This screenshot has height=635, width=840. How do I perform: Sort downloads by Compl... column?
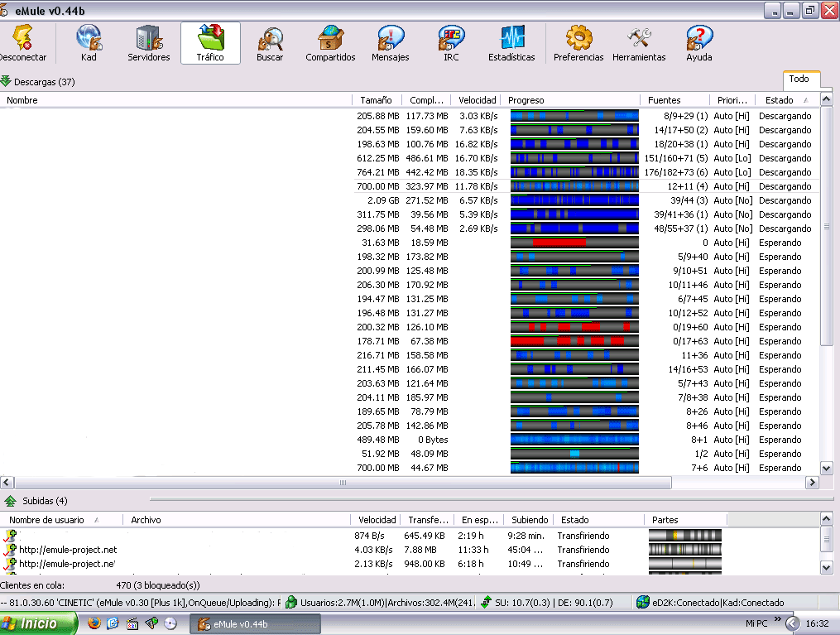pos(426,100)
